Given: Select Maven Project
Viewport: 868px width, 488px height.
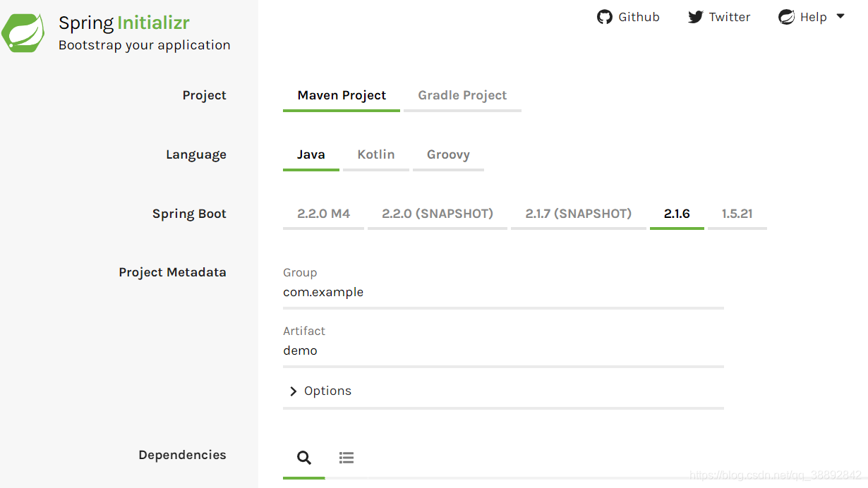Looking at the screenshot, I should pyautogui.click(x=342, y=95).
